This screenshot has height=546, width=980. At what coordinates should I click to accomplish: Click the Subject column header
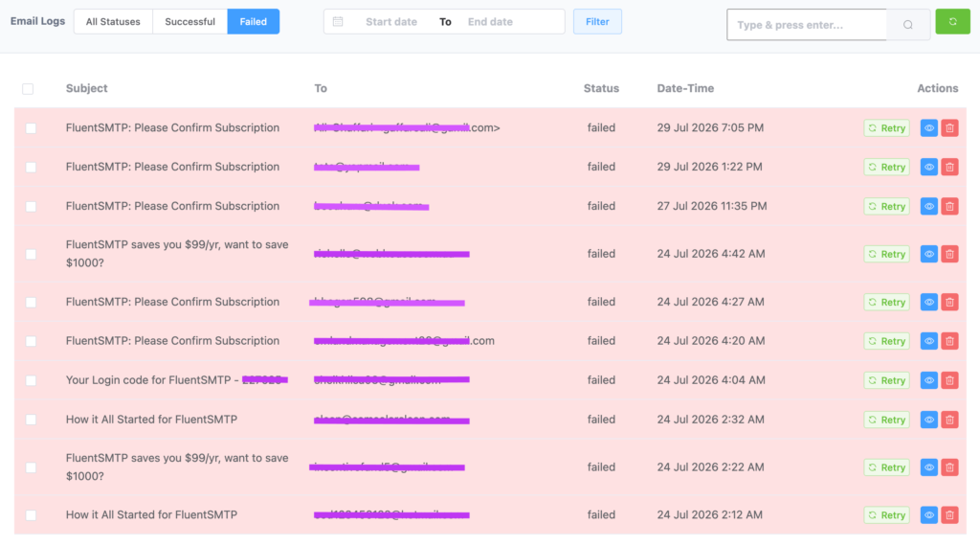pyautogui.click(x=86, y=88)
